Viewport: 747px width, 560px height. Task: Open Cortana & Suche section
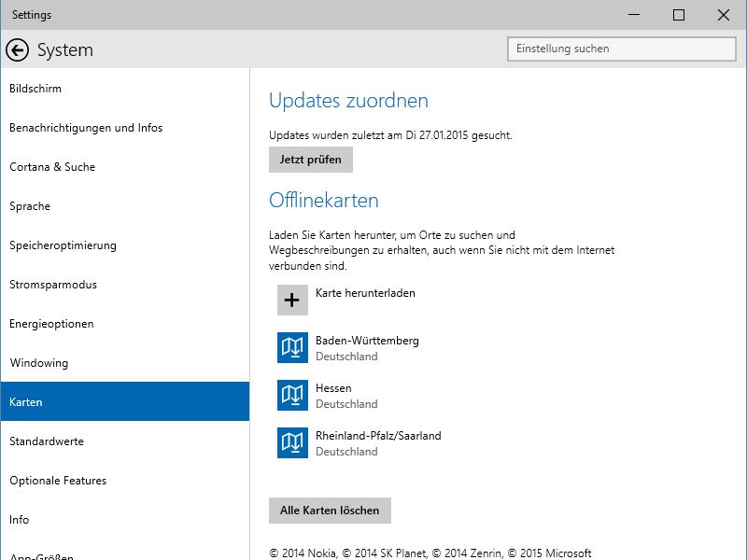125,167
